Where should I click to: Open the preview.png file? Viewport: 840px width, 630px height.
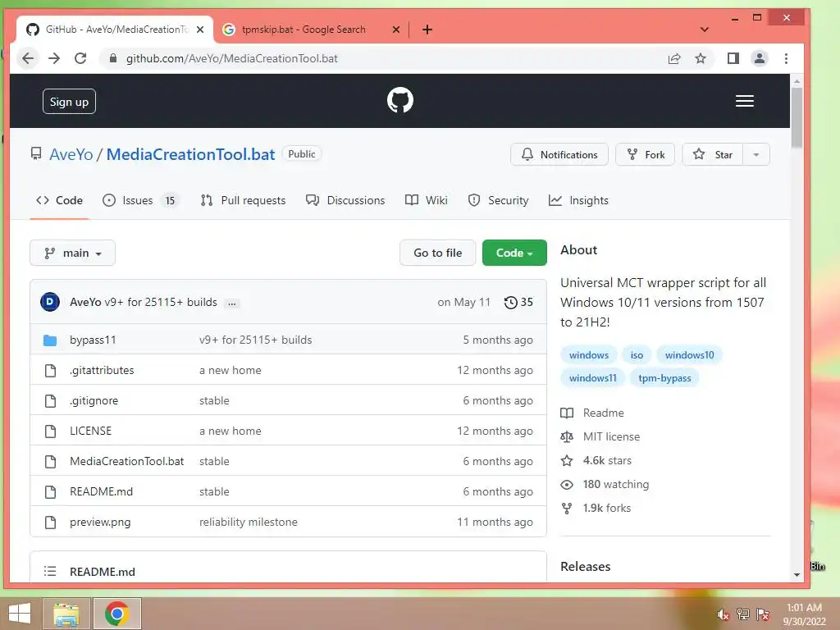tap(100, 522)
